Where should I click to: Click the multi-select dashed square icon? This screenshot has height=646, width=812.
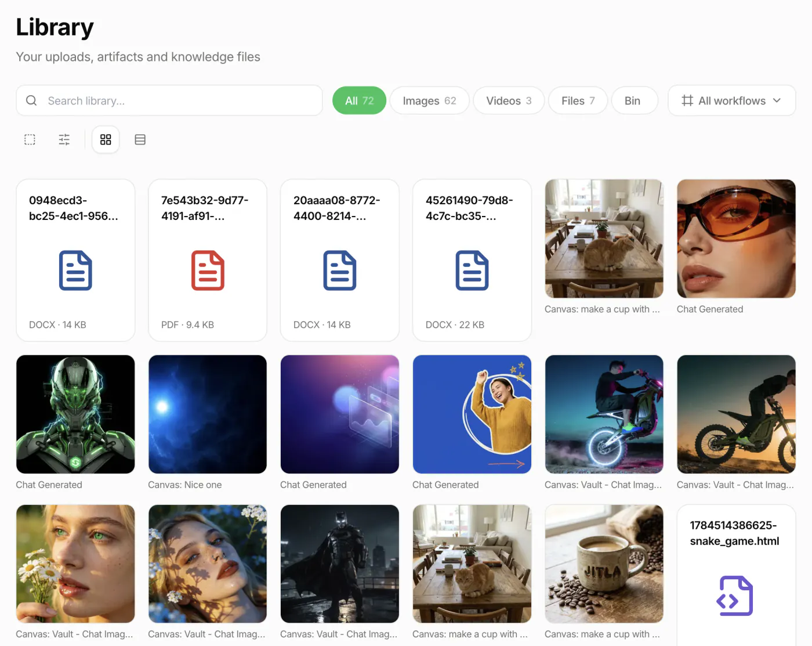click(x=30, y=139)
